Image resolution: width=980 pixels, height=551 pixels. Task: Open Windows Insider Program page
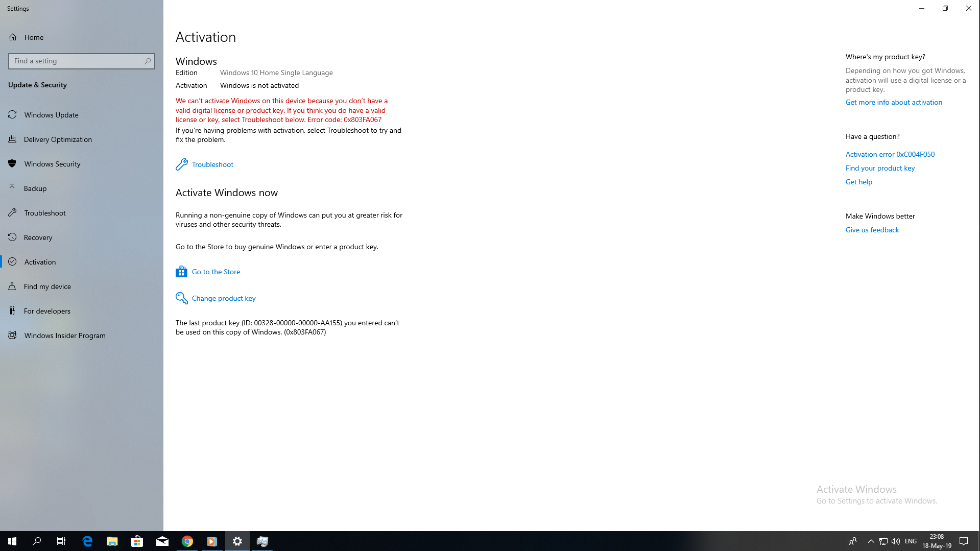82,336
